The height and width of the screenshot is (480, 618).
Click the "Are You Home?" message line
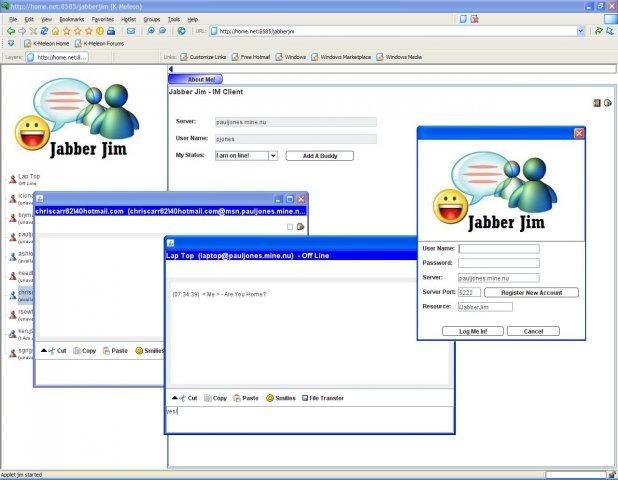(219, 294)
